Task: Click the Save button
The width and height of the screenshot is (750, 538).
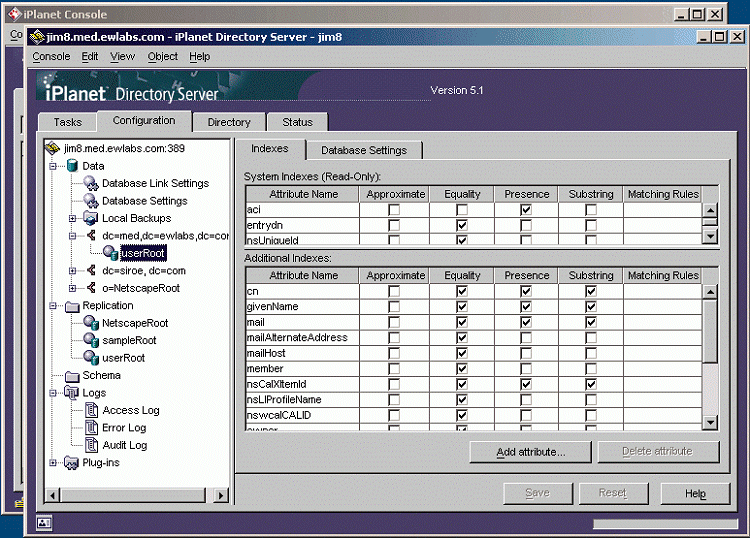Action: point(538,493)
